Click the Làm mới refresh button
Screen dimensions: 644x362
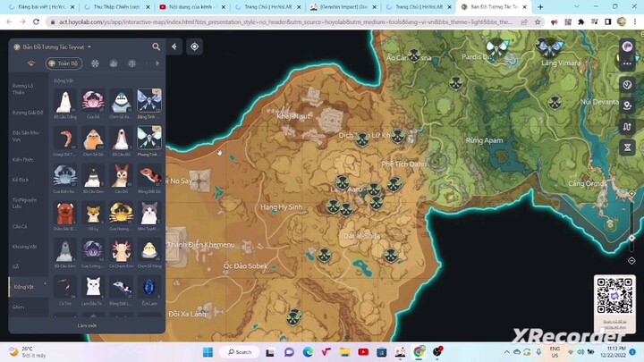coord(87,325)
